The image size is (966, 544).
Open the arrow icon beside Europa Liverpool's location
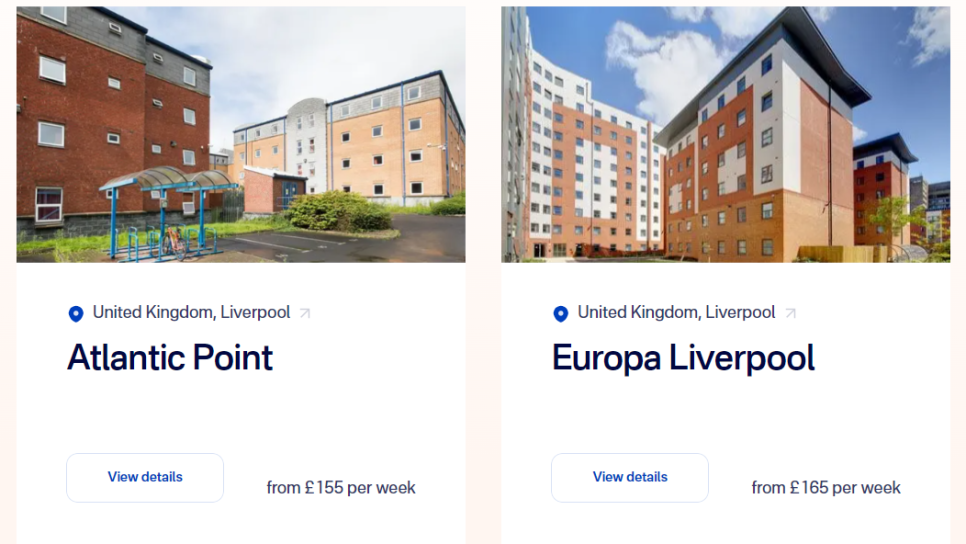tap(790, 313)
